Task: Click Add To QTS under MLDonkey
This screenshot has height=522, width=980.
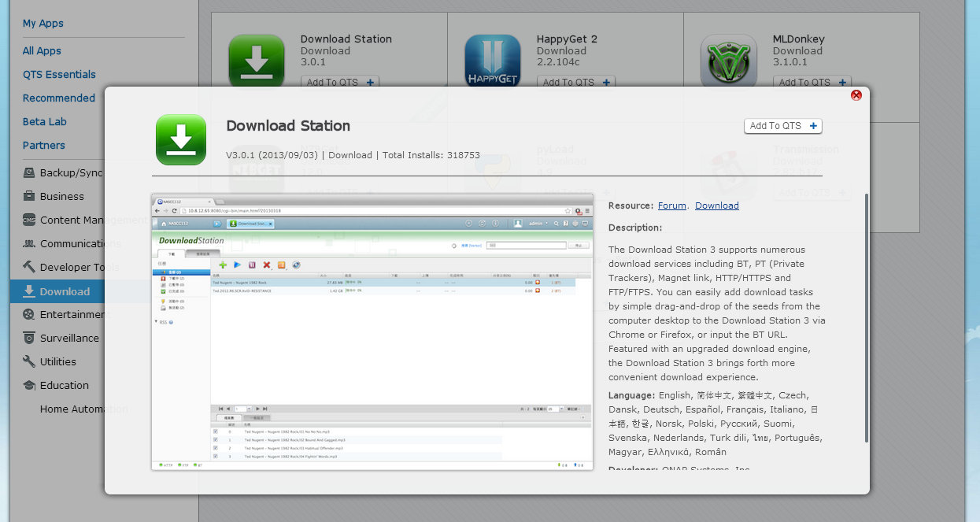Action: click(812, 82)
